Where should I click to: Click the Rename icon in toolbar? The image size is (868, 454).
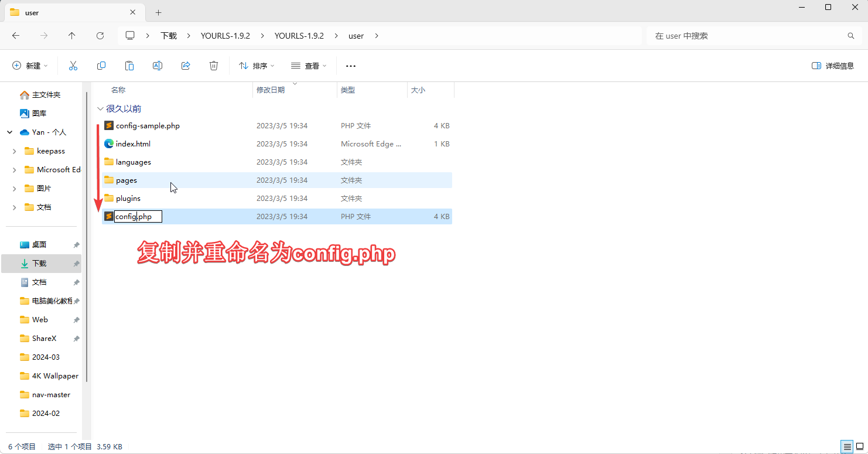(x=158, y=66)
